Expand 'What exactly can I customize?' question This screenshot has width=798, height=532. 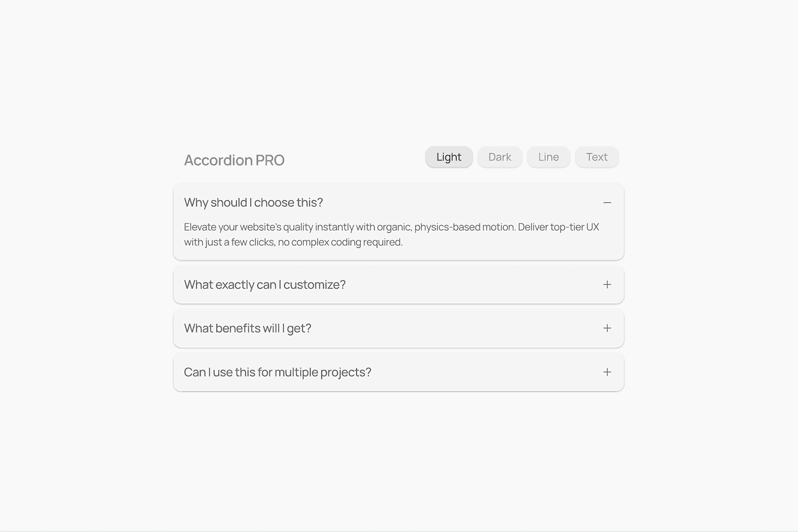pyautogui.click(x=264, y=285)
